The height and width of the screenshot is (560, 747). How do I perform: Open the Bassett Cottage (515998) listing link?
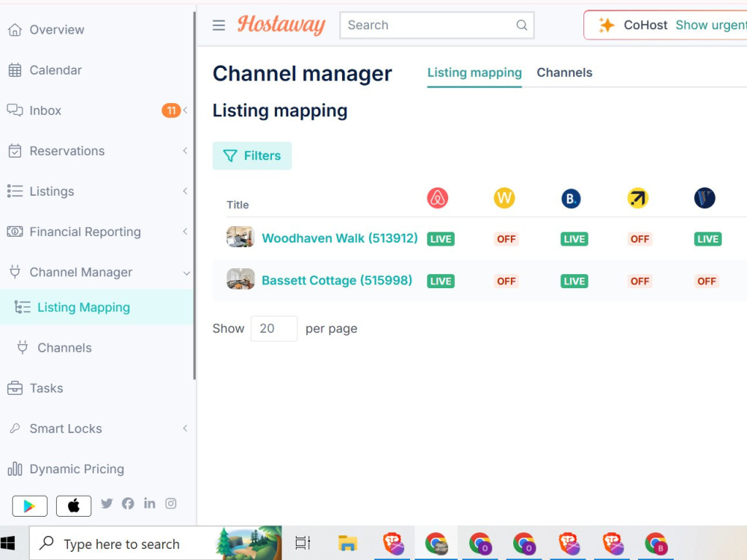tap(337, 280)
